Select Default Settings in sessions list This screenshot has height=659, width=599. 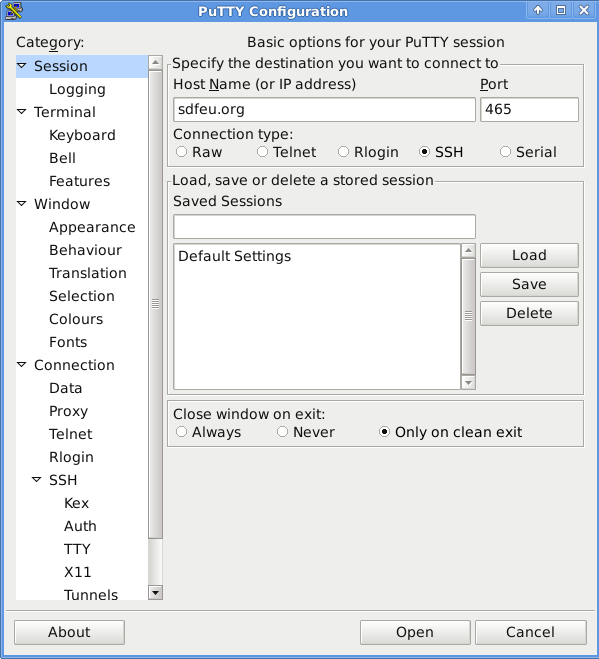point(317,256)
